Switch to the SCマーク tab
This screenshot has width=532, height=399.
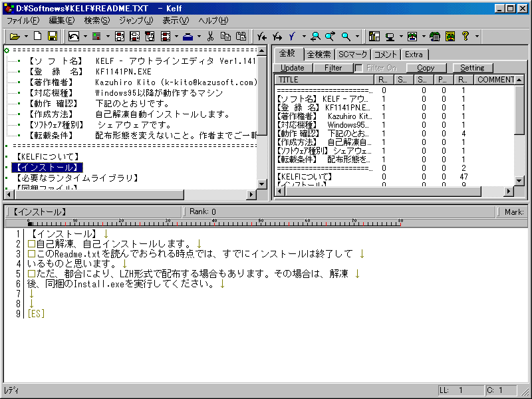[353, 55]
